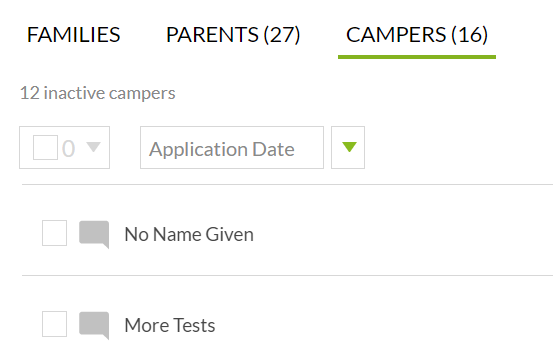553x363 pixels.
Task: Check the More Tests camper checkbox
Action: click(54, 324)
